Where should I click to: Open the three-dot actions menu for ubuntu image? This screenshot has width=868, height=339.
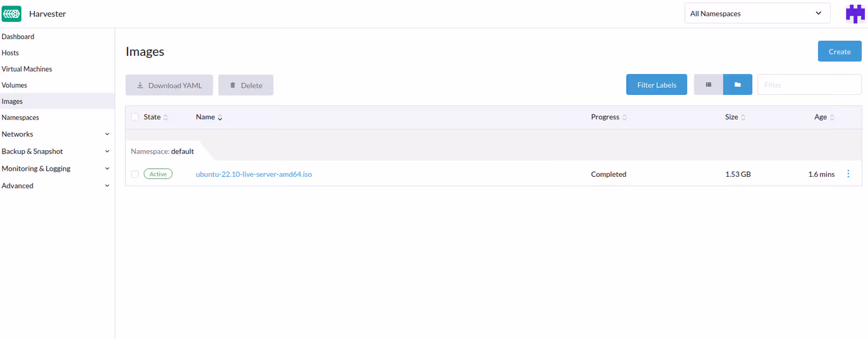coord(848,174)
